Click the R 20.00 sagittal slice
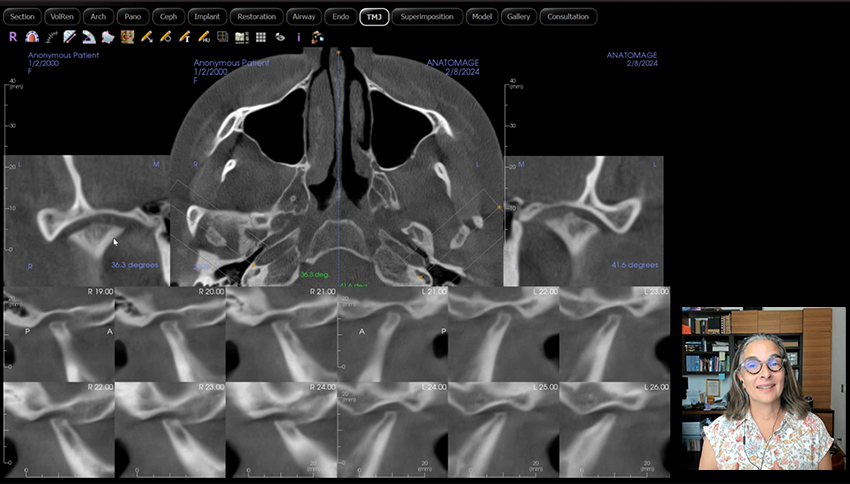 (170, 334)
